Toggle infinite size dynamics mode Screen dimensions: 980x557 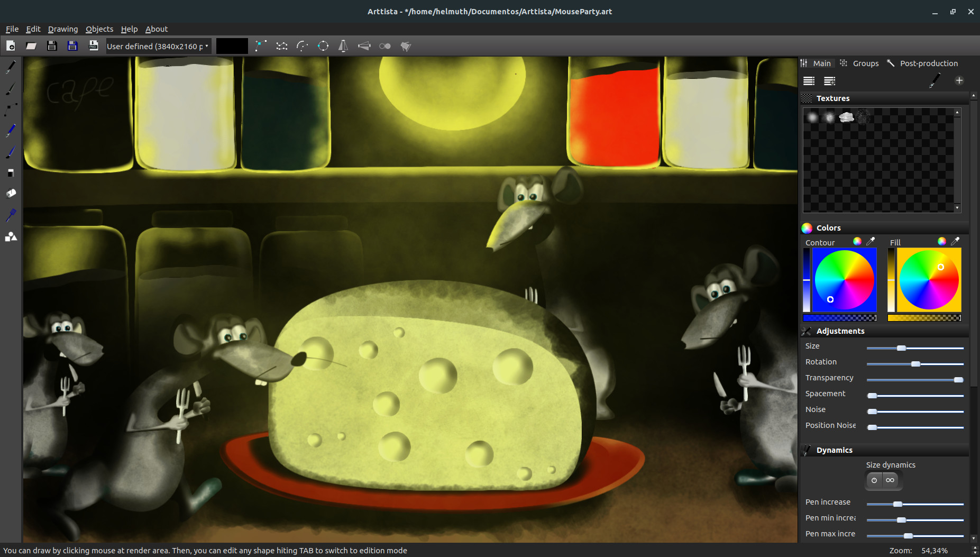point(891,480)
